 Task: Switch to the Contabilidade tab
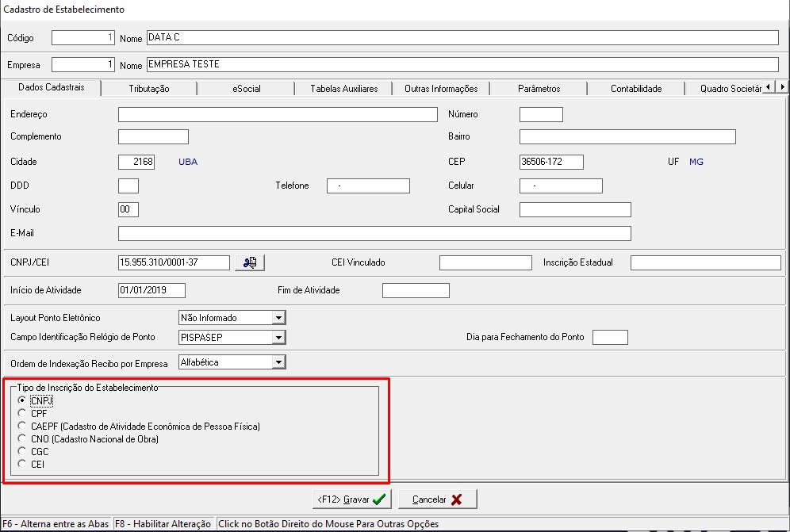(636, 89)
